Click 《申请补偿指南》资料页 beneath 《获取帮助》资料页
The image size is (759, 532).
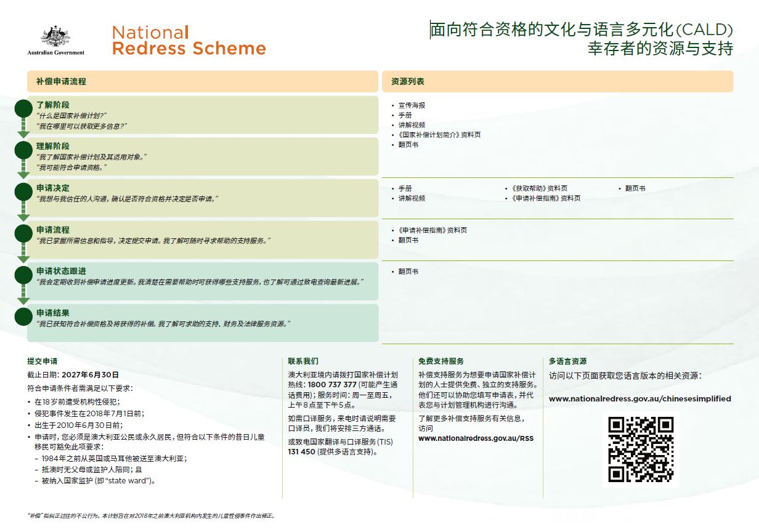click(546, 198)
